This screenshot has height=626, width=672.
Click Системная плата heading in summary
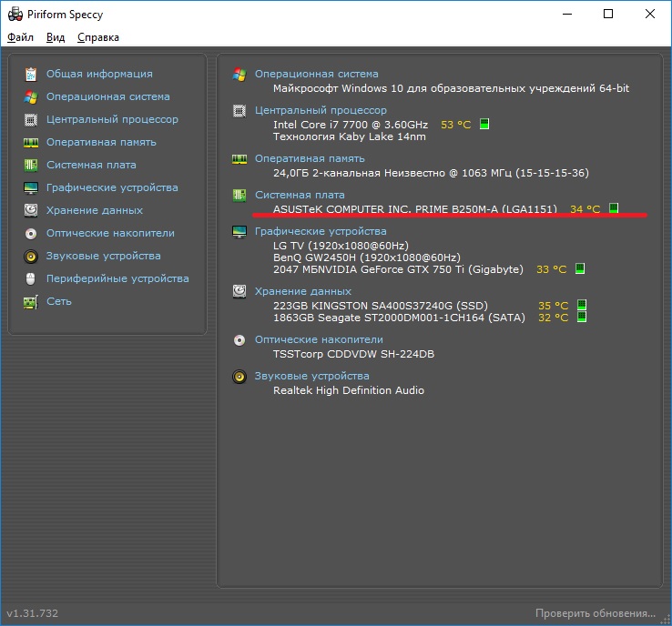pyautogui.click(x=300, y=196)
